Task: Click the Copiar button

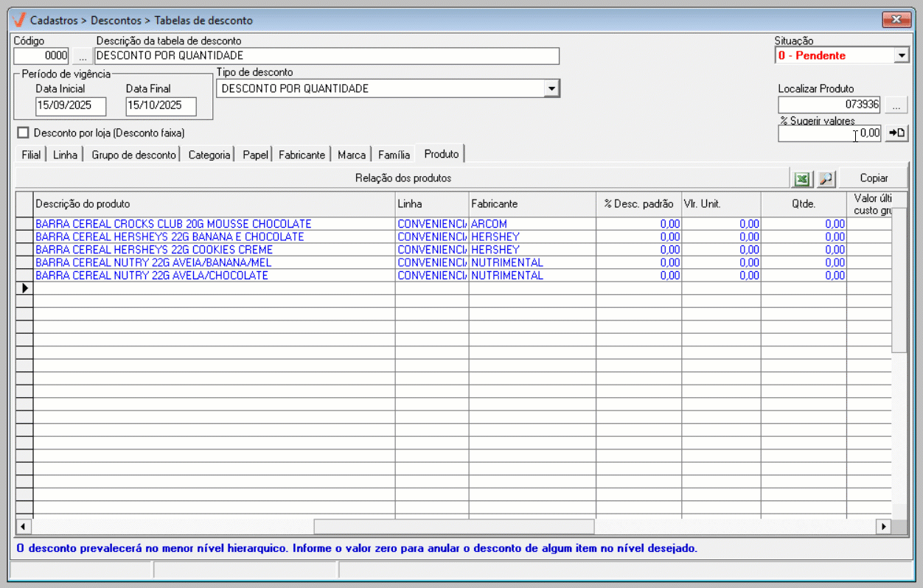Action: [874, 178]
